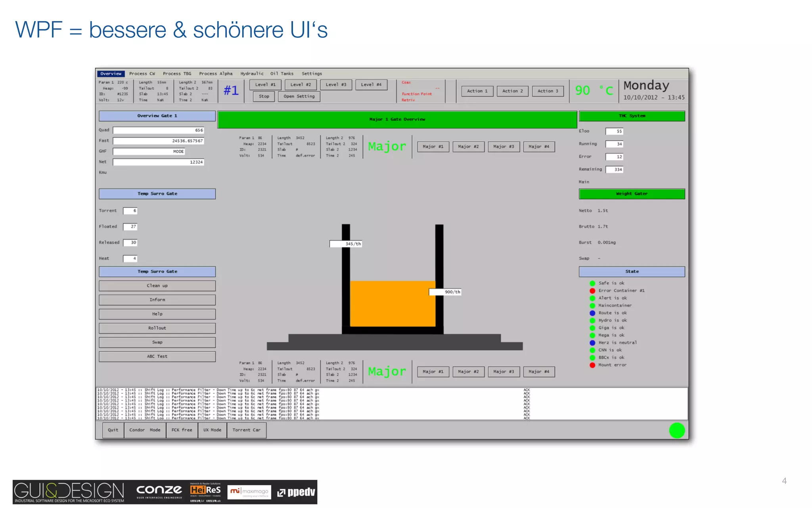Image resolution: width=812 pixels, height=508 pixels.
Task: Click the orange tank fill level
Action: coord(393,304)
